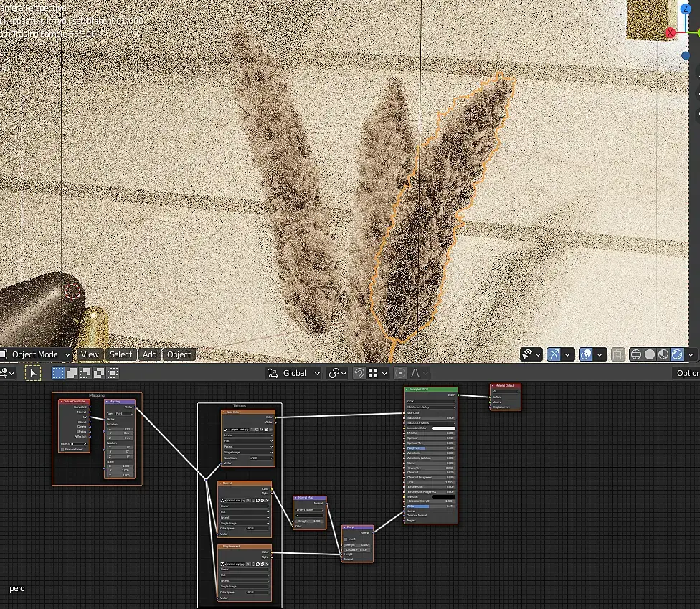Adjust the Alpha slider in Principled BSDF
The height and width of the screenshot is (609, 700).
click(431, 506)
